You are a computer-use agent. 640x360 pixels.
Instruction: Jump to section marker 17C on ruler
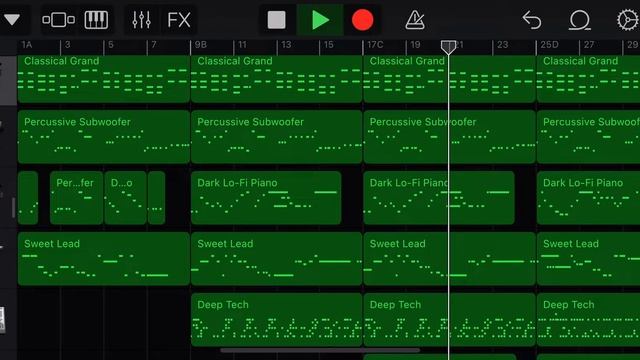point(375,45)
